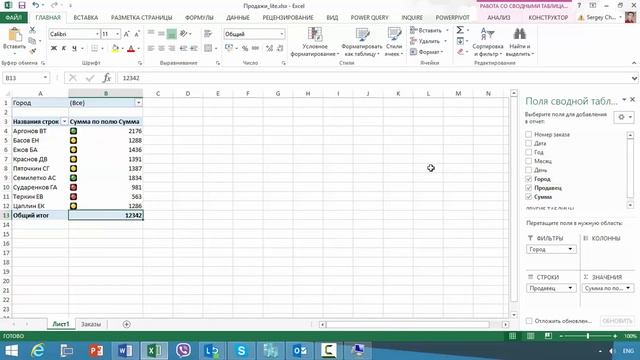The height and width of the screenshot is (360, 640).
Task: Open Conditional Formatting (Условное форматирование)
Action: 315,42
